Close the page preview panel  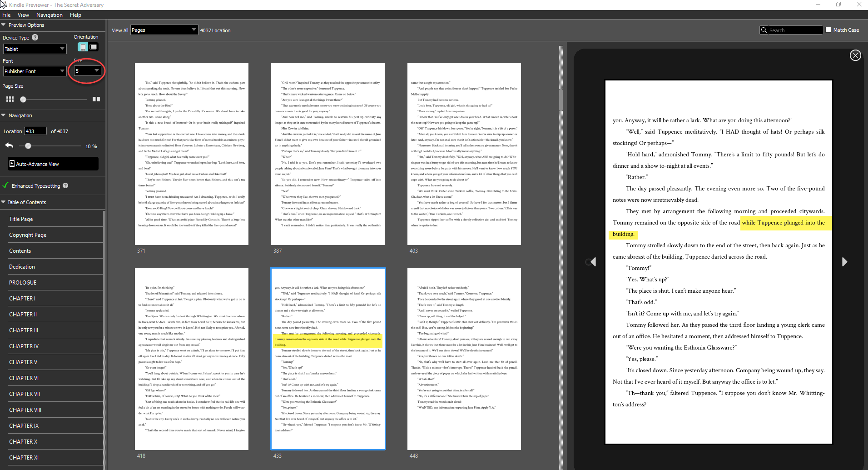tap(855, 55)
